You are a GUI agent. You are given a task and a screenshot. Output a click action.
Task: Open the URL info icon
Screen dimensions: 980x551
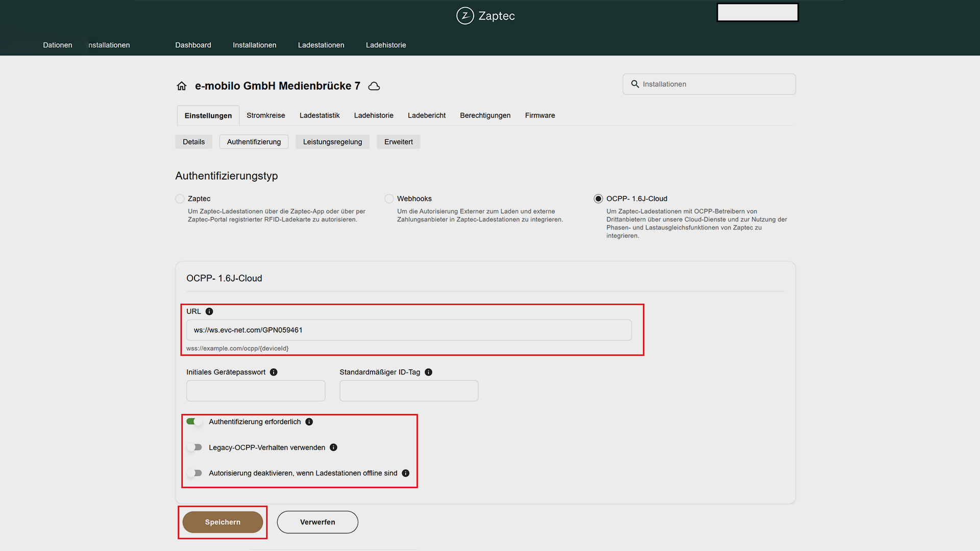coord(209,311)
